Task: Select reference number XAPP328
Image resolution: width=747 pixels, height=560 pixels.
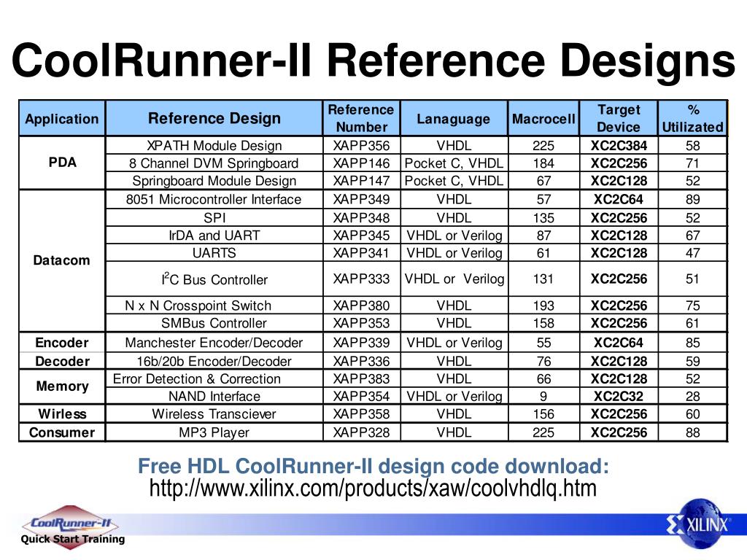Action: click(x=362, y=432)
